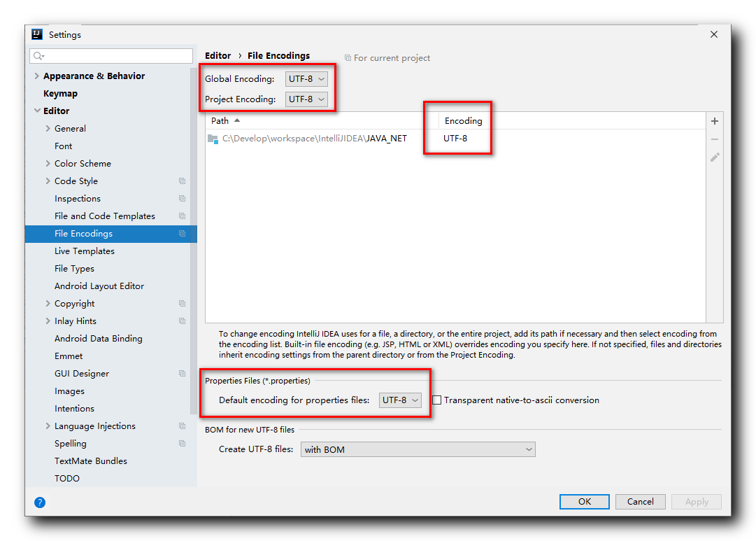Select Android Layout Editor
Image resolution: width=756 pixels, height=541 pixels.
tap(99, 286)
